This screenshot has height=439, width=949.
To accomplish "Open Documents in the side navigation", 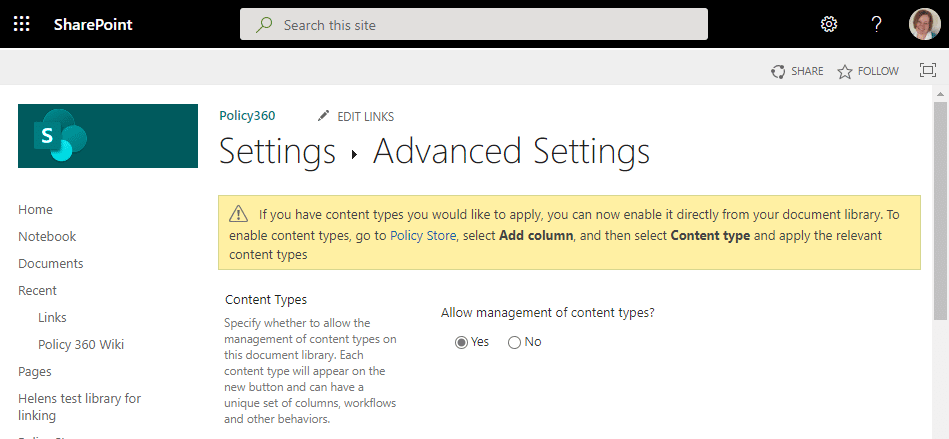I will click(x=50, y=264).
